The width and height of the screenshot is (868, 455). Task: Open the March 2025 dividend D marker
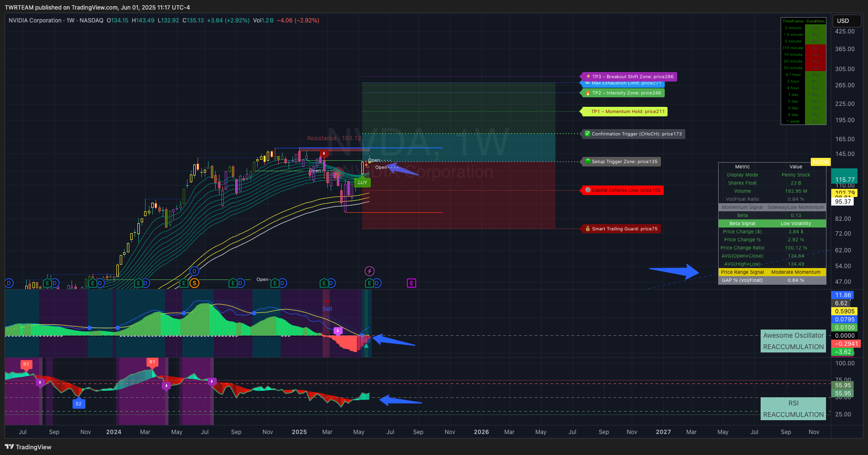(x=332, y=283)
